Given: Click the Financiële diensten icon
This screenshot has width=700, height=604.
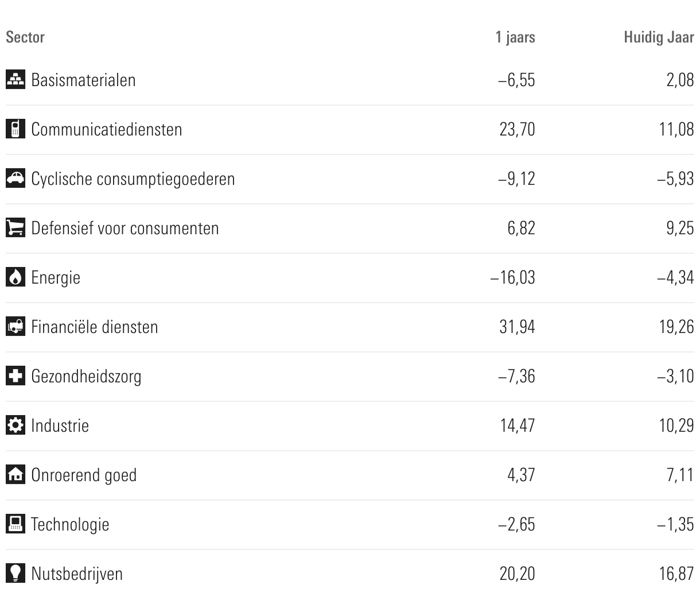Looking at the screenshot, I should coord(15,327).
